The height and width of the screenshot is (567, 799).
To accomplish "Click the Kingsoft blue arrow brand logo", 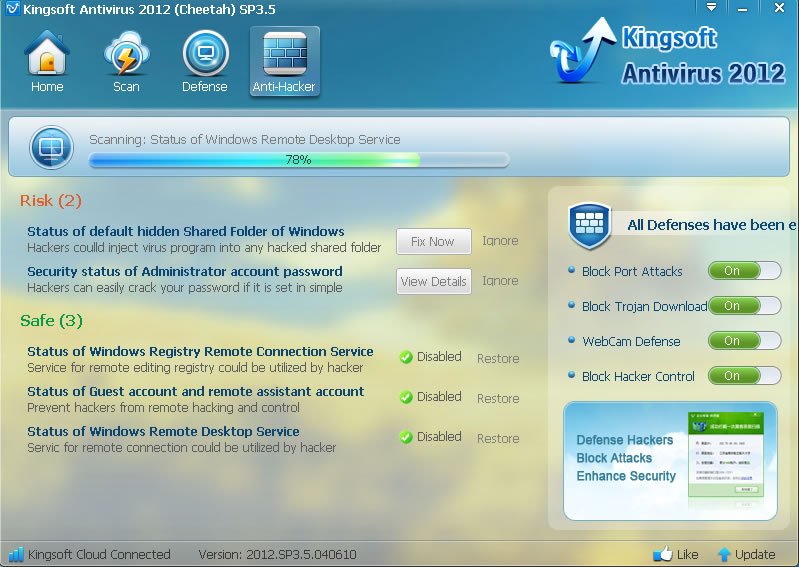I will point(583,50).
